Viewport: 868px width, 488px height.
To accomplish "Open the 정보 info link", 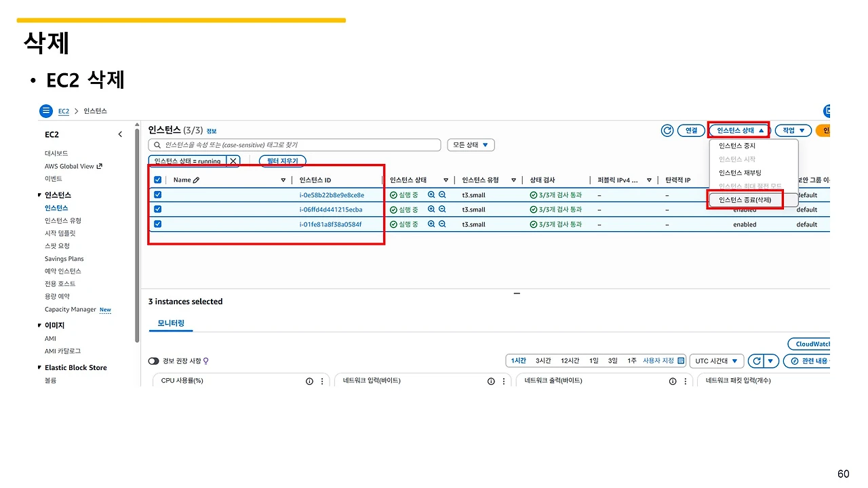I will [x=212, y=131].
